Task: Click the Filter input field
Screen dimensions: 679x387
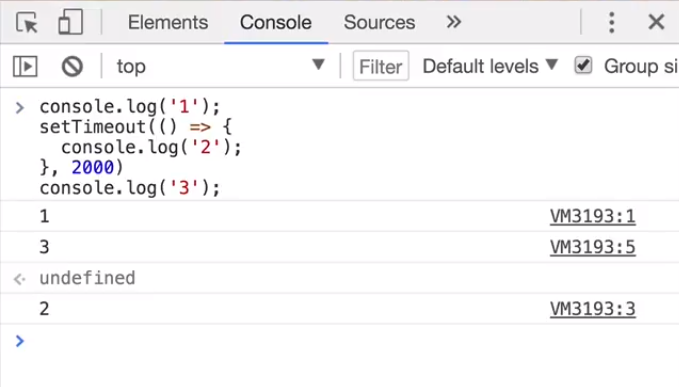Action: [381, 66]
